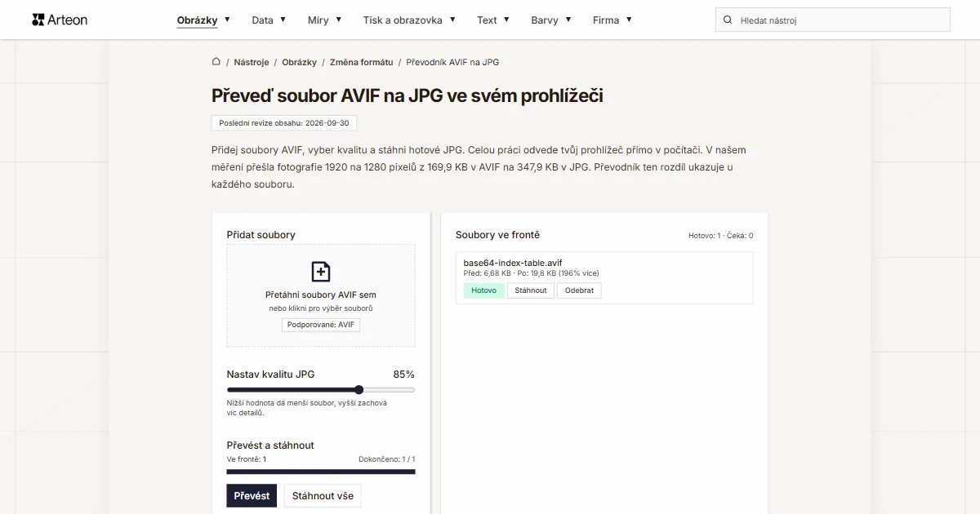Click the Dokončeno: 1 / 1 text
This screenshot has height=514, width=980.
387,459
